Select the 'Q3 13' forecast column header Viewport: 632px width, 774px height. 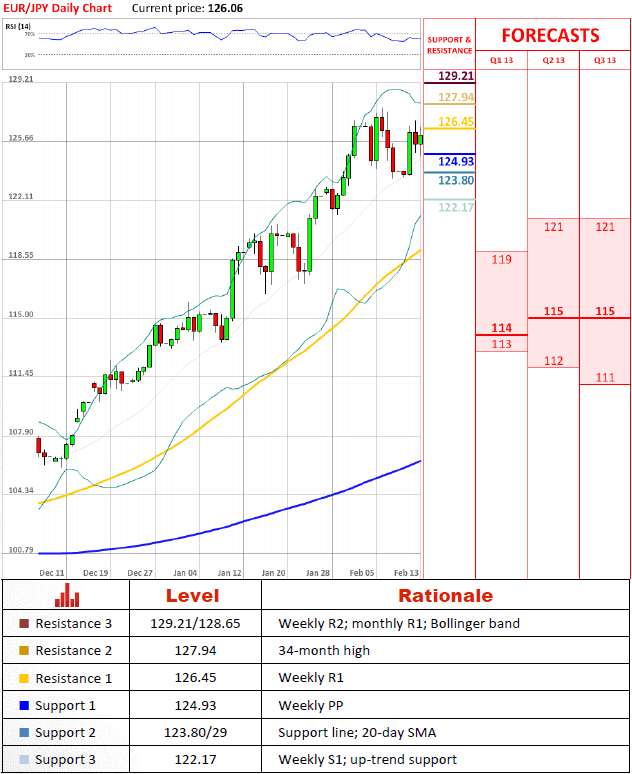tap(605, 60)
